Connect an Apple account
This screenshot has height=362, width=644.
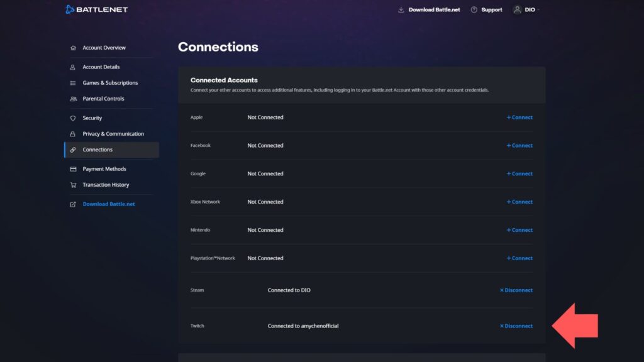click(x=519, y=117)
